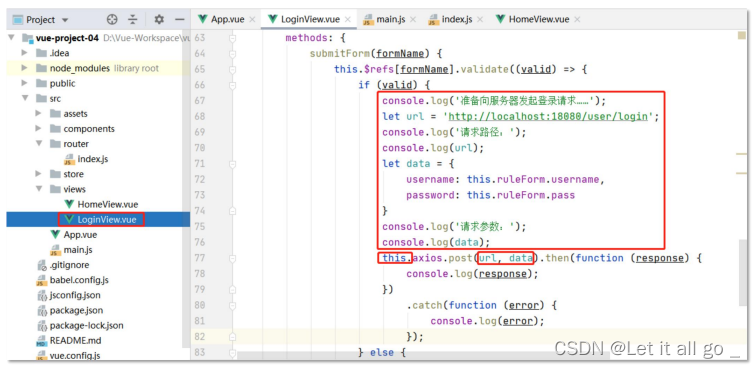The height and width of the screenshot is (368, 755).
Task: Toggle code fold marker on line 79
Action: point(233,289)
